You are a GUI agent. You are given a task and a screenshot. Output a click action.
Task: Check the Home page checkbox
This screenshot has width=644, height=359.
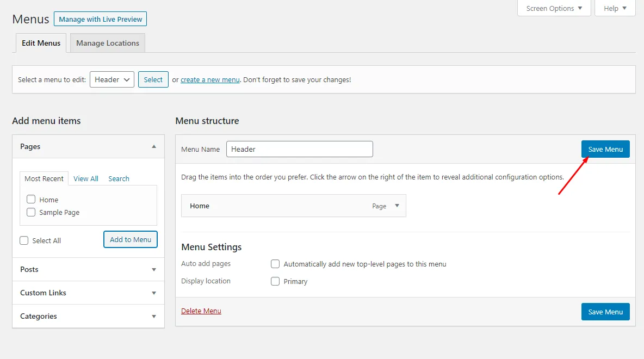pos(31,200)
